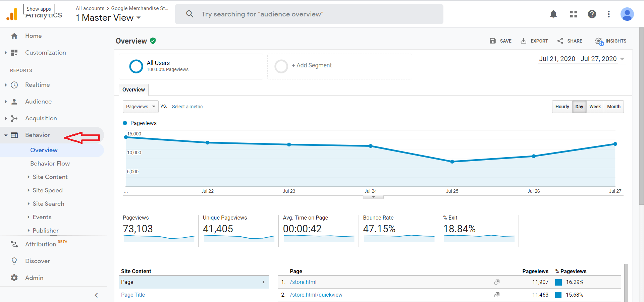The image size is (644, 302).
Task: Open the user account avatar
Action: (627, 14)
